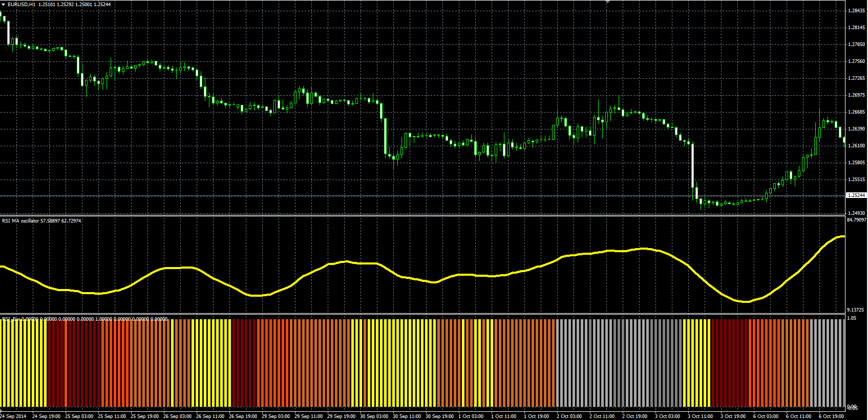Click the 25 Sep 19:00 time label
The width and height of the screenshot is (868, 420).
click(x=145, y=416)
